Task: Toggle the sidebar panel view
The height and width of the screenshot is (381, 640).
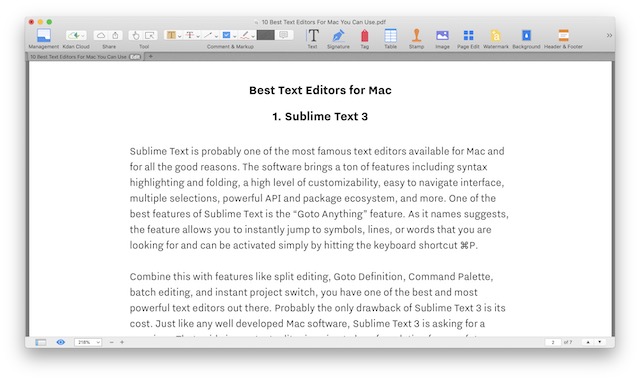Action: point(41,342)
